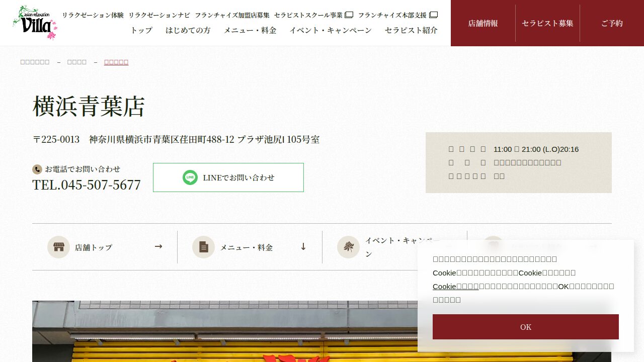Click the external-window icon after フランチャイズ本部支援
This screenshot has width=644, height=362.
(x=433, y=15)
